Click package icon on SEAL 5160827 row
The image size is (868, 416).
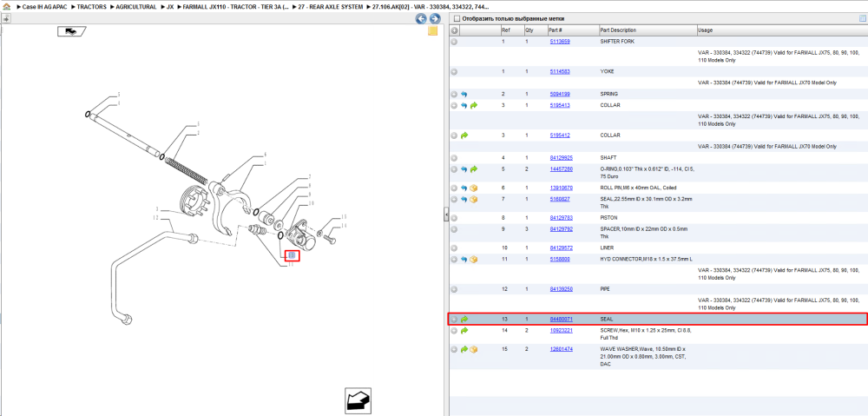(x=474, y=199)
